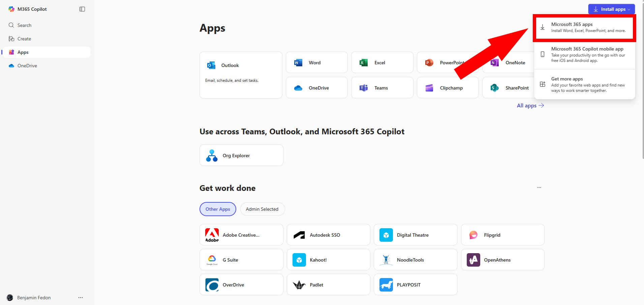Open Search from the sidebar
The width and height of the screenshot is (644, 305).
click(x=47, y=25)
